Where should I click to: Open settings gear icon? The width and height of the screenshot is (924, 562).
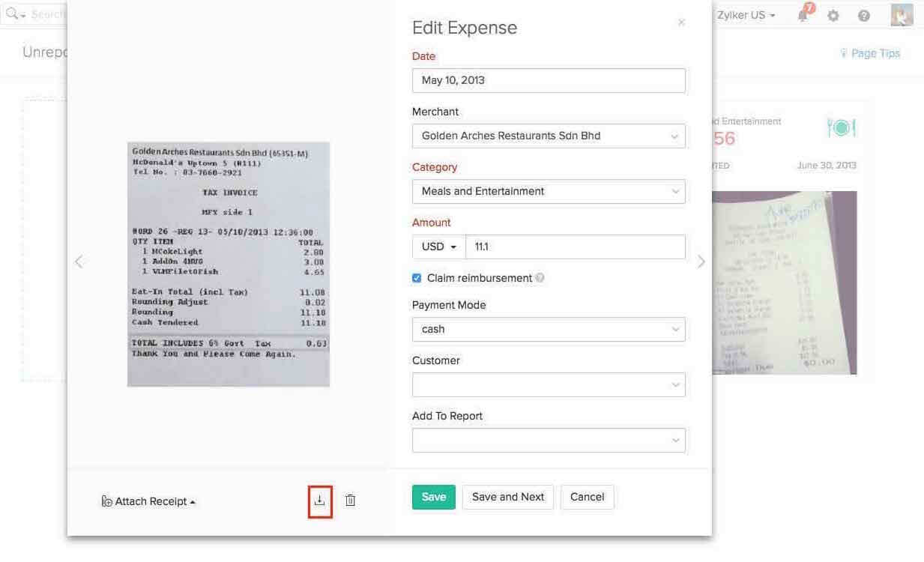833,15
